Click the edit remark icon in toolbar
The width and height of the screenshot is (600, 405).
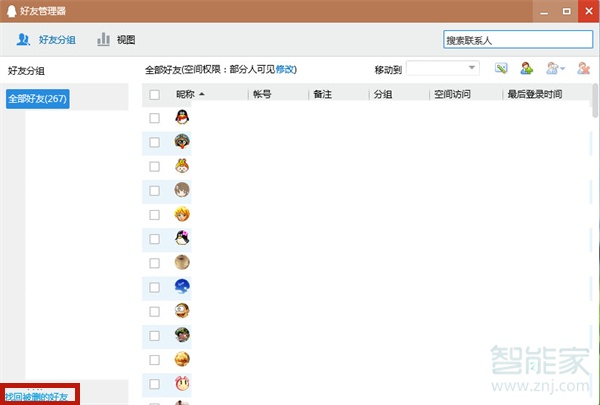(501, 68)
